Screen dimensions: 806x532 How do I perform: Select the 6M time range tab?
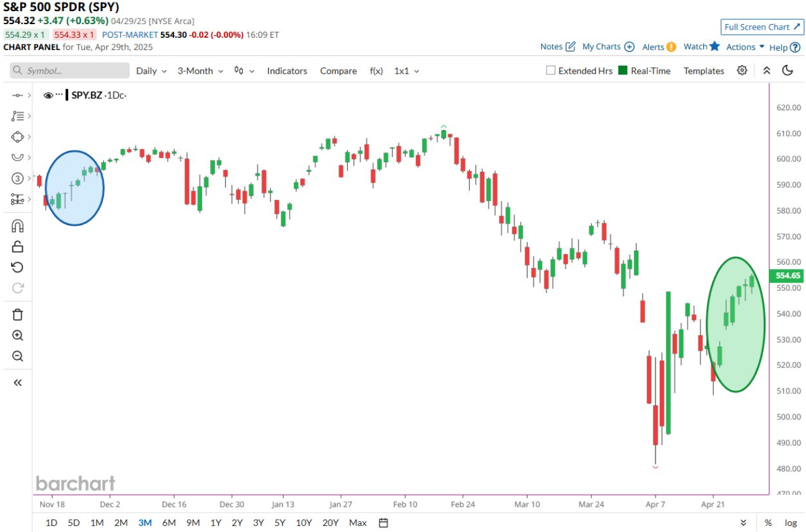(169, 523)
